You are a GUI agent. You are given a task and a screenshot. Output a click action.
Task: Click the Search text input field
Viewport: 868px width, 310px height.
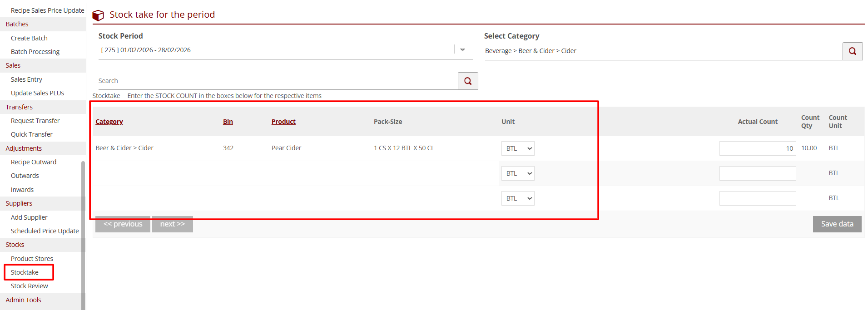[x=277, y=81]
